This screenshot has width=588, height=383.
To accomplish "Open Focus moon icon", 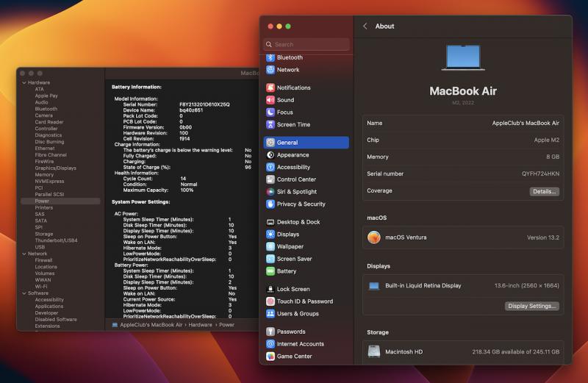I will point(270,112).
